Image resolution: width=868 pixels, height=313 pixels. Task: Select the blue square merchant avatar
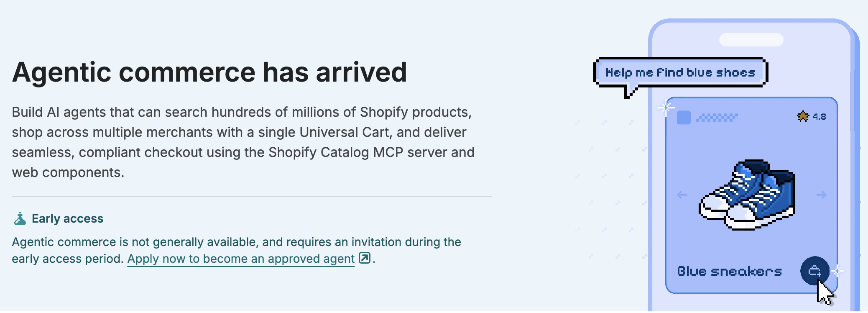pos(684,118)
